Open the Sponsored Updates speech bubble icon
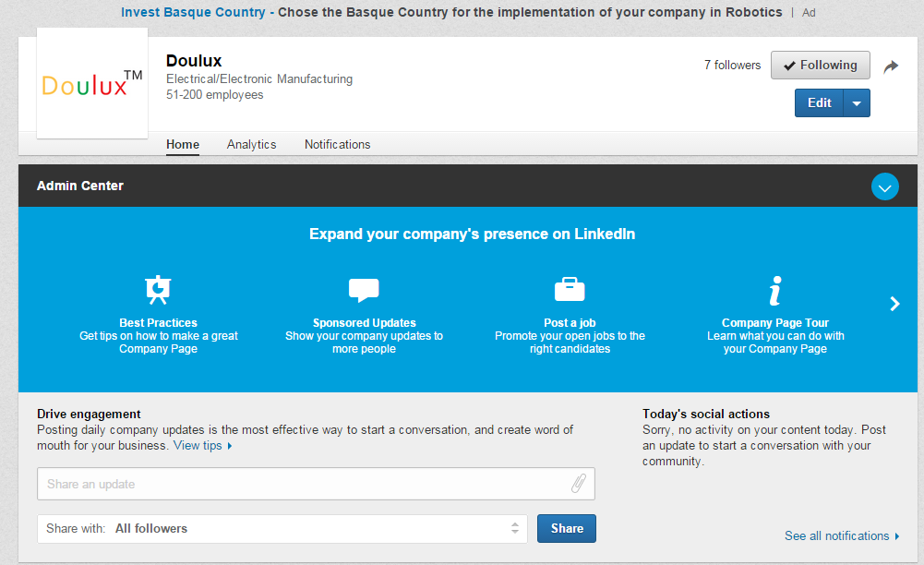Viewport: 924px width, 565px height. [364, 290]
